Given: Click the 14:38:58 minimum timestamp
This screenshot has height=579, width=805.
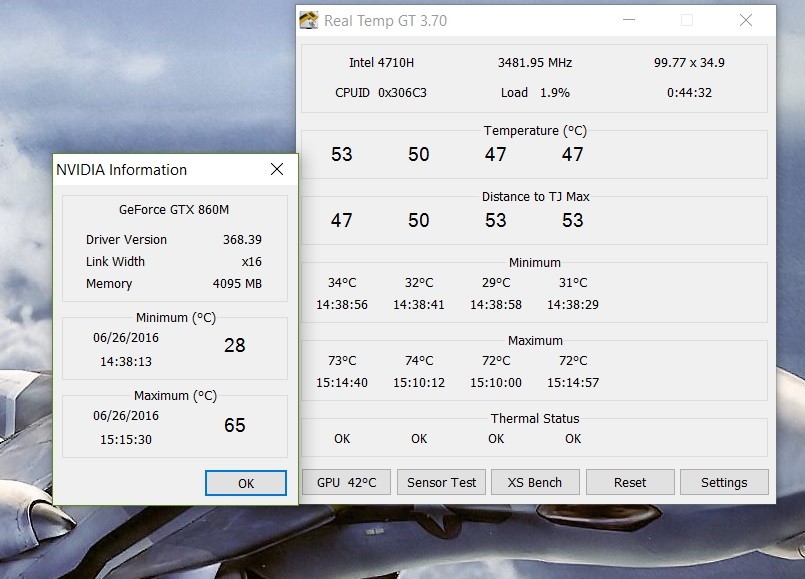Looking at the screenshot, I should [496, 305].
